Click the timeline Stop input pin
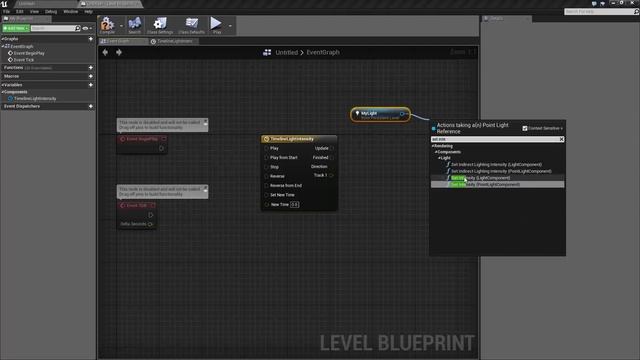The image size is (640, 360). pos(267,167)
